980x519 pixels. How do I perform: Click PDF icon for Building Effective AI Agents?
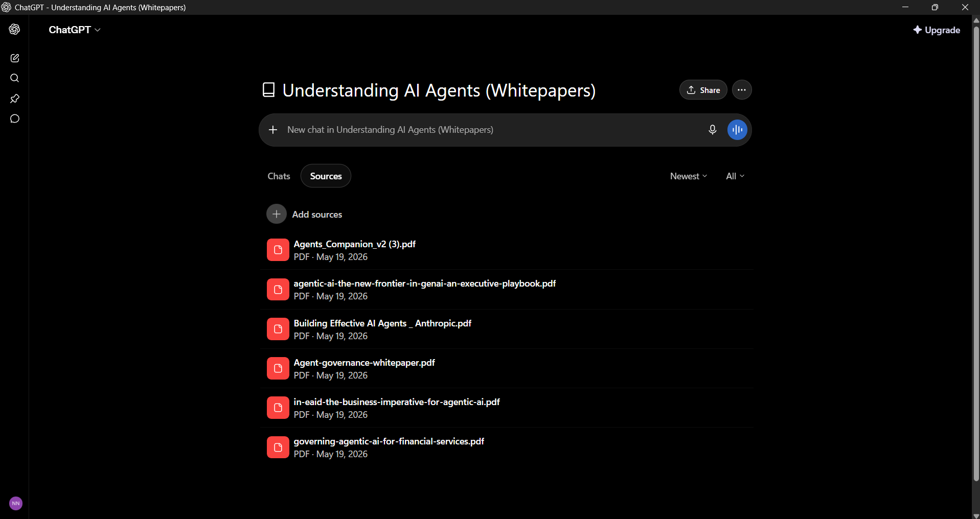pyautogui.click(x=278, y=329)
